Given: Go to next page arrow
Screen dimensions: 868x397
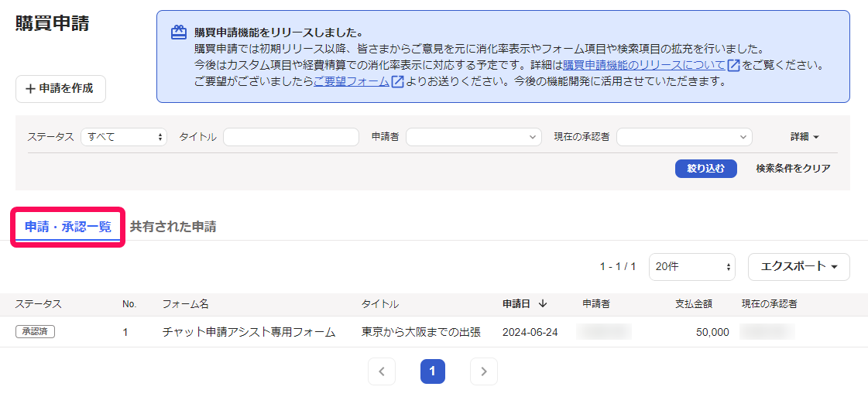Looking at the screenshot, I should [484, 371].
